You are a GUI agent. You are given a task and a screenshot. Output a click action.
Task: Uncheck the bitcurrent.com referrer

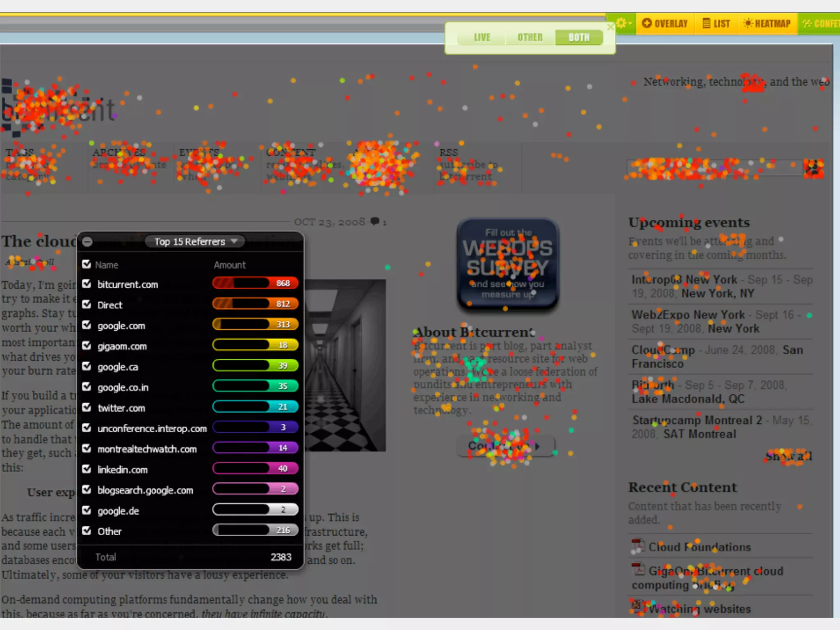87,284
